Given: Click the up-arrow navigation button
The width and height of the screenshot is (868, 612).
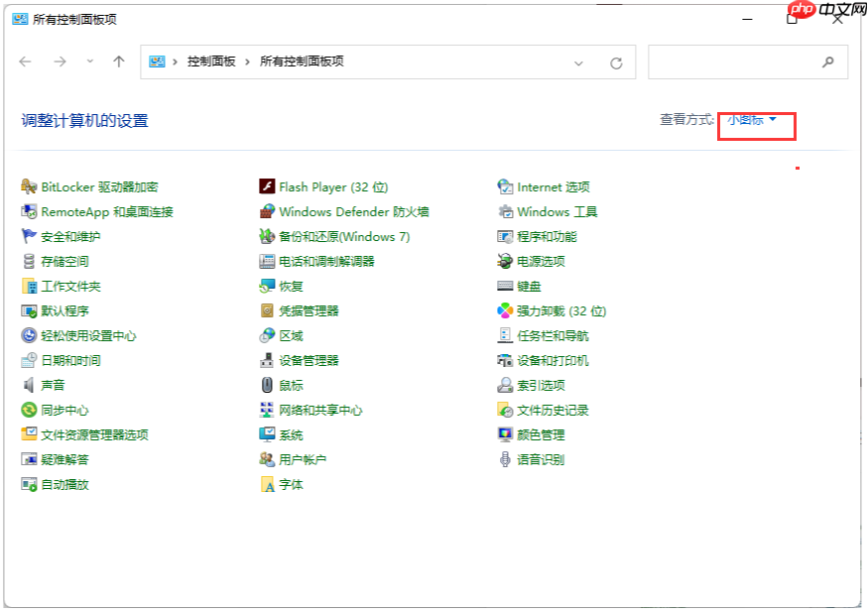Looking at the screenshot, I should point(119,61).
